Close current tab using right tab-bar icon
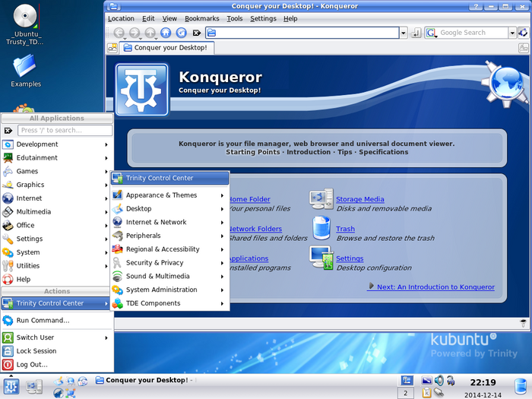The image size is (532, 399). 524,48
